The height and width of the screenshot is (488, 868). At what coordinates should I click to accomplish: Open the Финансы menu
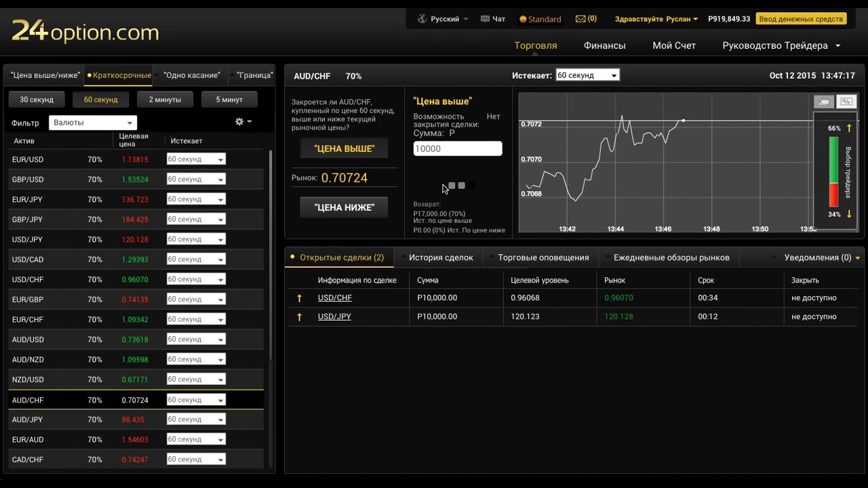point(605,45)
